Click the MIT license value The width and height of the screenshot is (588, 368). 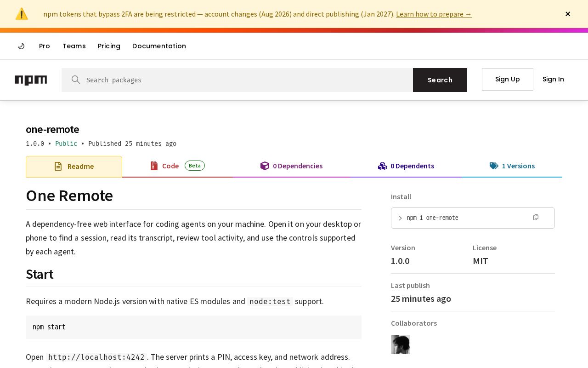481,261
